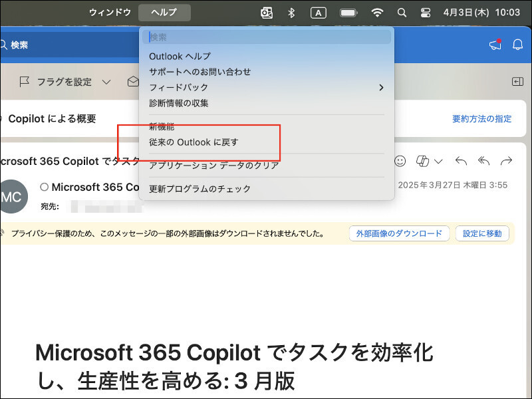Viewport: 532px width, 399px height.
Task: Expand the フィードバック submenu arrow
Action: [x=381, y=88]
